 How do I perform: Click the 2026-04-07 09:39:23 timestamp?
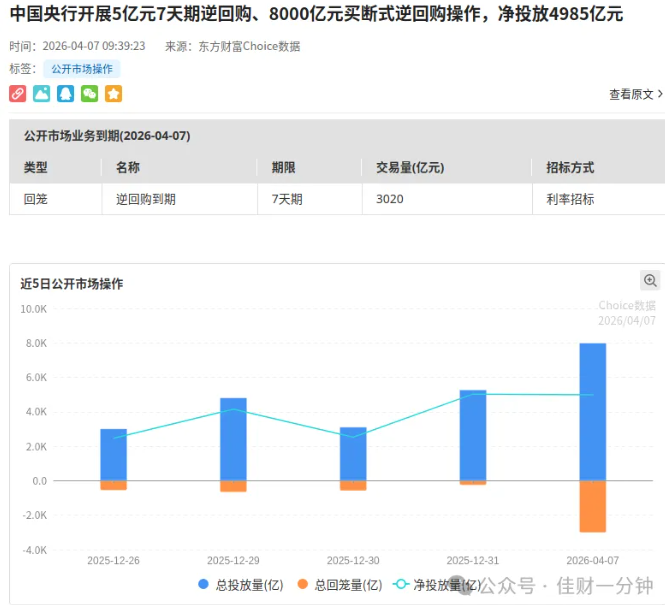click(94, 46)
